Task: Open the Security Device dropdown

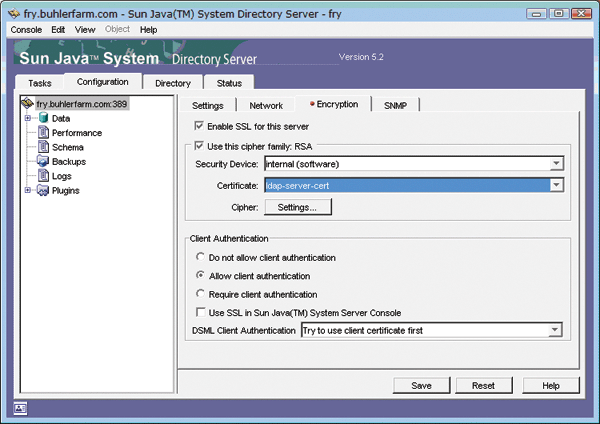Action: pyautogui.click(x=556, y=163)
